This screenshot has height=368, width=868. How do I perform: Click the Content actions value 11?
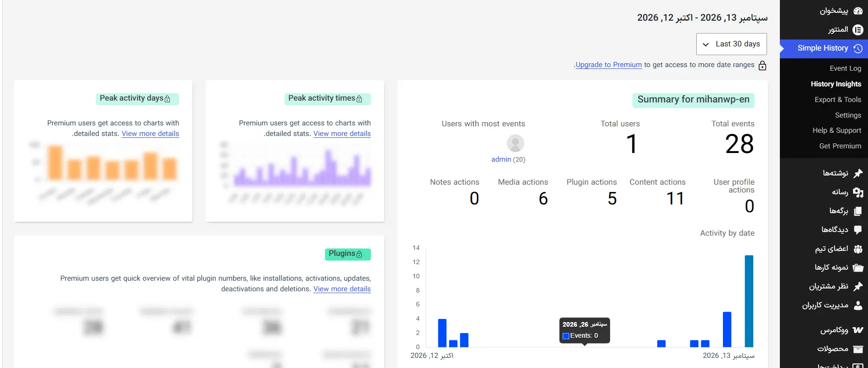click(675, 198)
